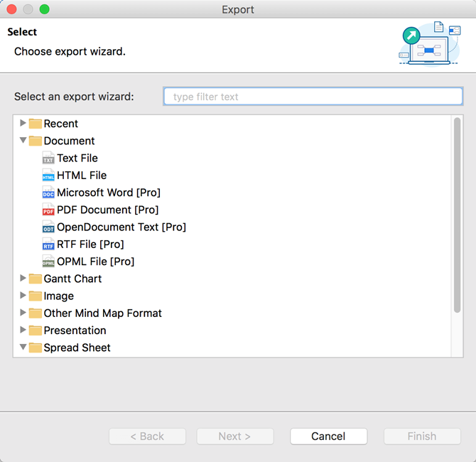476x462 pixels.
Task: Focus the type filter text field
Action: click(x=313, y=97)
